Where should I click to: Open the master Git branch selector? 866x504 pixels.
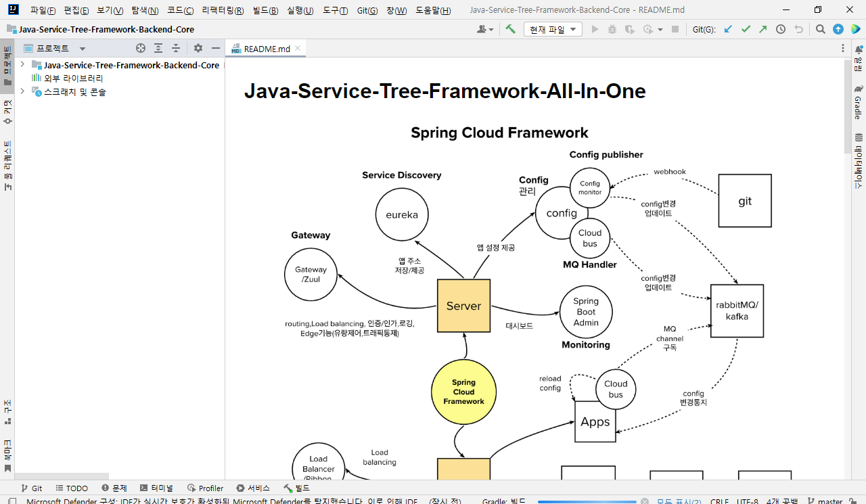point(825,501)
